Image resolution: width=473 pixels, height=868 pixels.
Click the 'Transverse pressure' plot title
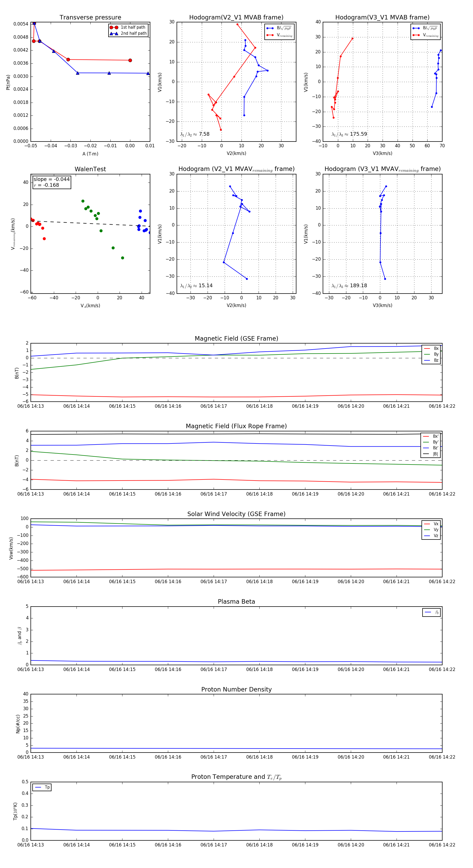point(90,18)
